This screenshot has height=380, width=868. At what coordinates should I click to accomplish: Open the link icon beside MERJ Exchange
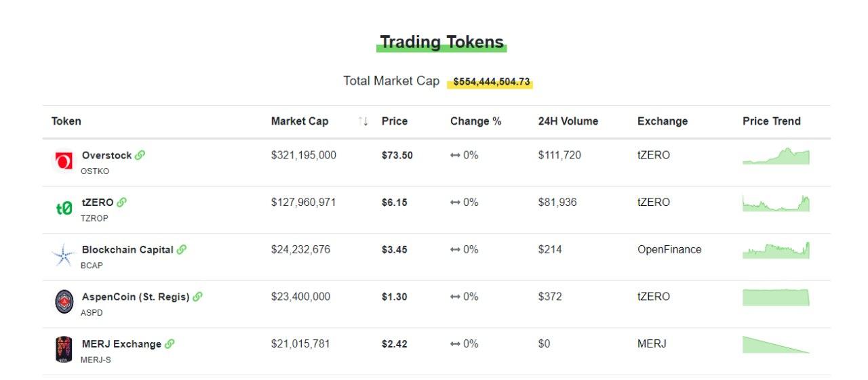tap(170, 344)
